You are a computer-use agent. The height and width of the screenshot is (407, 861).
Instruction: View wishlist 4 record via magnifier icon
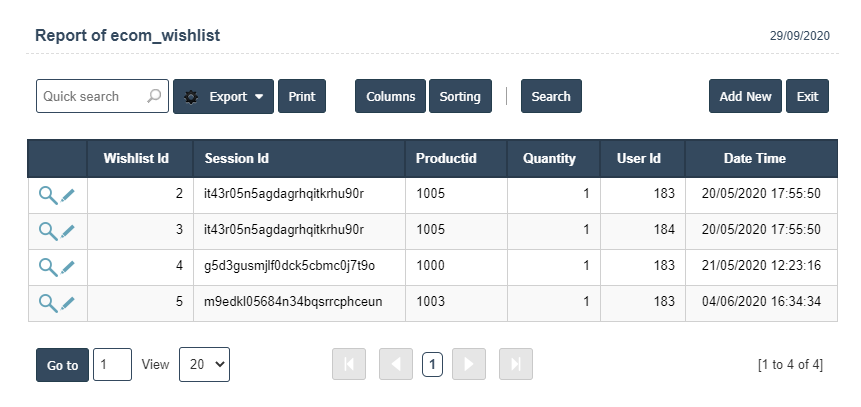click(47, 267)
